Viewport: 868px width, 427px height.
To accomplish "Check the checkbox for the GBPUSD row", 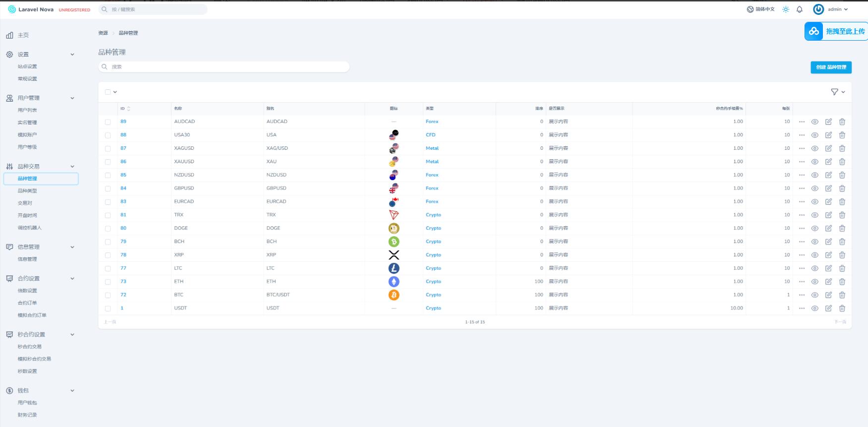I will [108, 188].
